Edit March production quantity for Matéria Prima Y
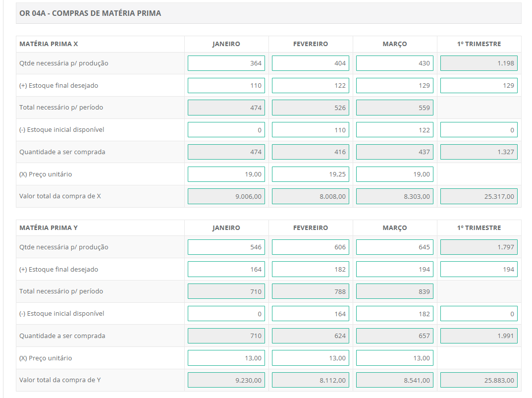The image size is (532, 398). click(394, 247)
